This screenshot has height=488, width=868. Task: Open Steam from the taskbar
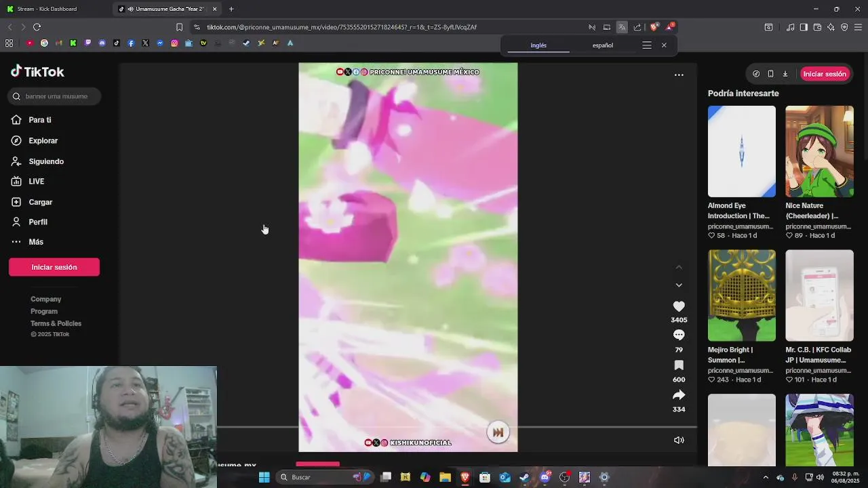coord(524,477)
